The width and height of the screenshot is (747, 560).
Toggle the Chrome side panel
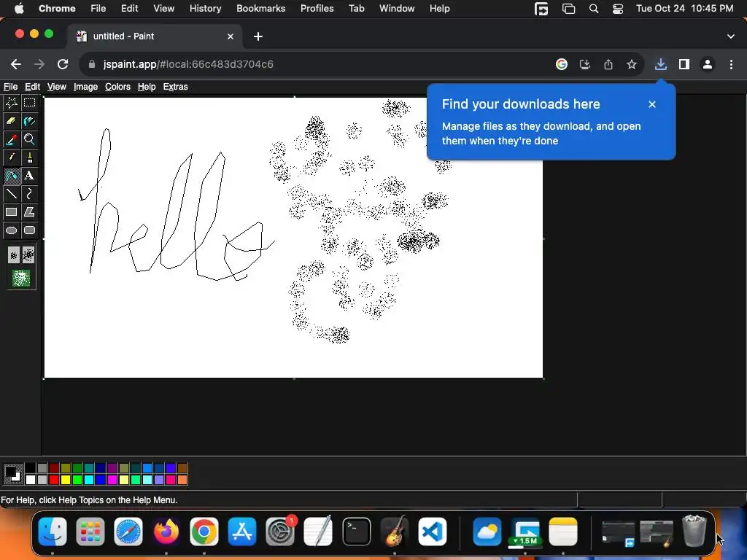(684, 64)
